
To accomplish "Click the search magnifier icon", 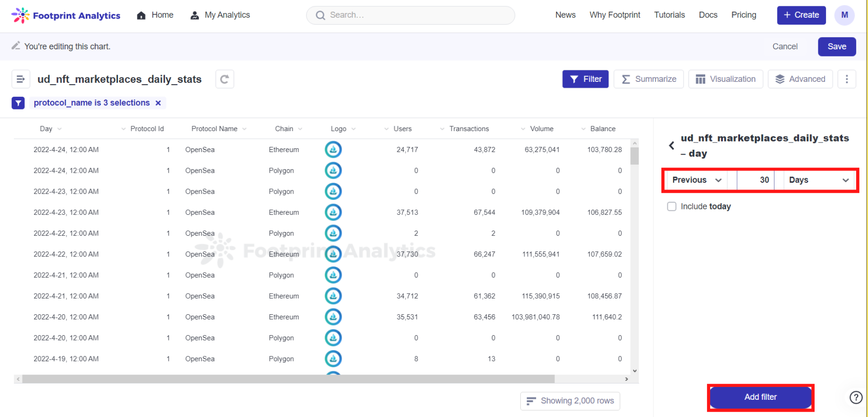I will tap(321, 15).
